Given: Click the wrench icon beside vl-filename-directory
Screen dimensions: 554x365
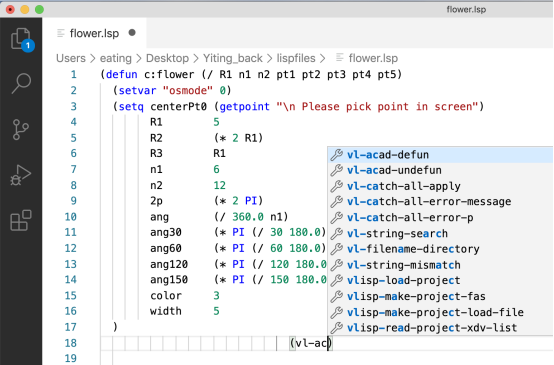Looking at the screenshot, I should click(x=337, y=249).
